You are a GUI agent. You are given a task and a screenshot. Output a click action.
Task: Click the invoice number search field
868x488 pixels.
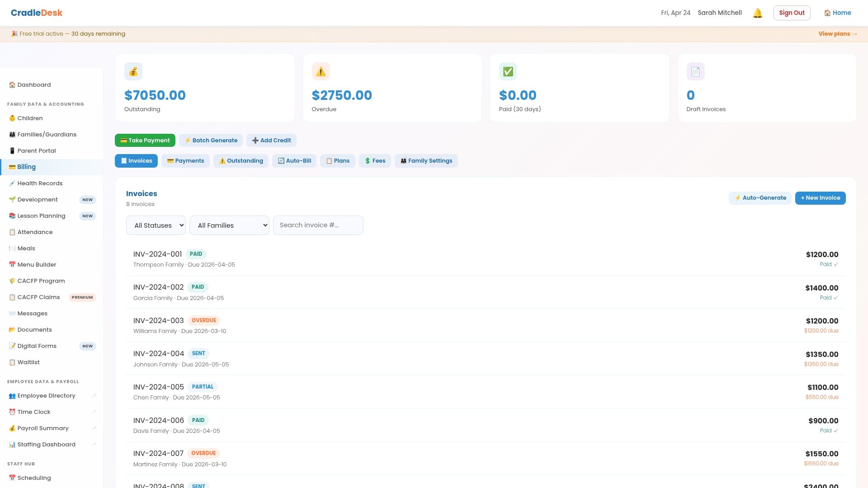318,225
